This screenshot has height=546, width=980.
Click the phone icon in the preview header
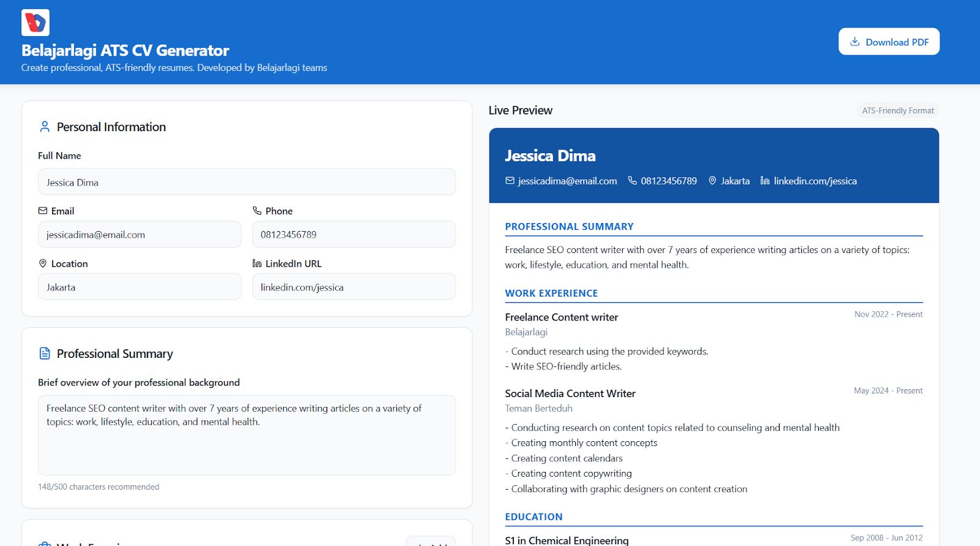pyautogui.click(x=633, y=181)
